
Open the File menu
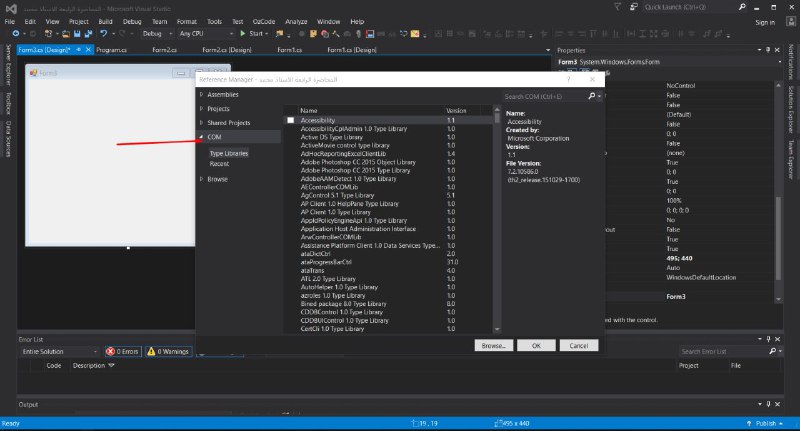(x=10, y=21)
